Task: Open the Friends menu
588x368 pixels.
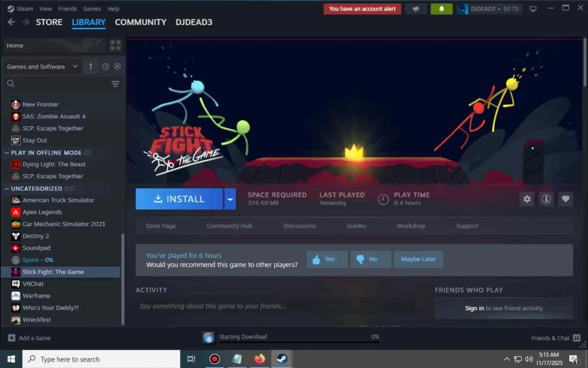Action: point(68,9)
